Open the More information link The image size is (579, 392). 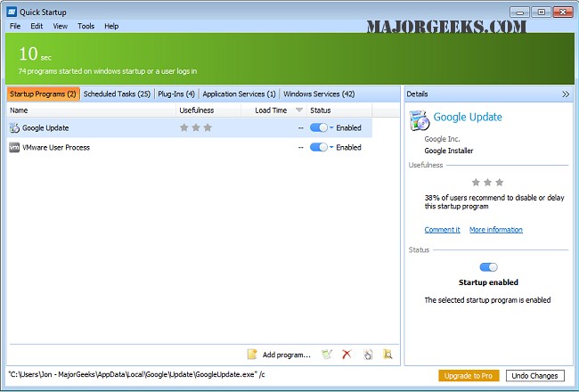tap(496, 230)
